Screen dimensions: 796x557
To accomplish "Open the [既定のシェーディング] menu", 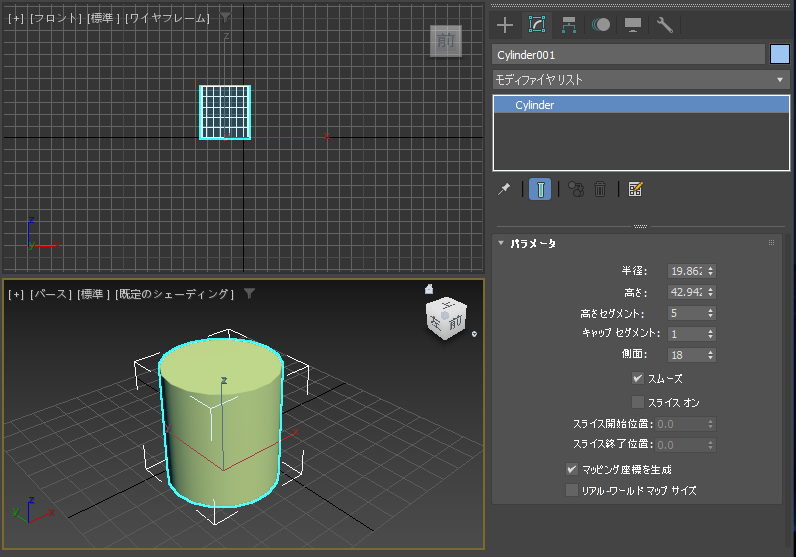I will [x=175, y=294].
